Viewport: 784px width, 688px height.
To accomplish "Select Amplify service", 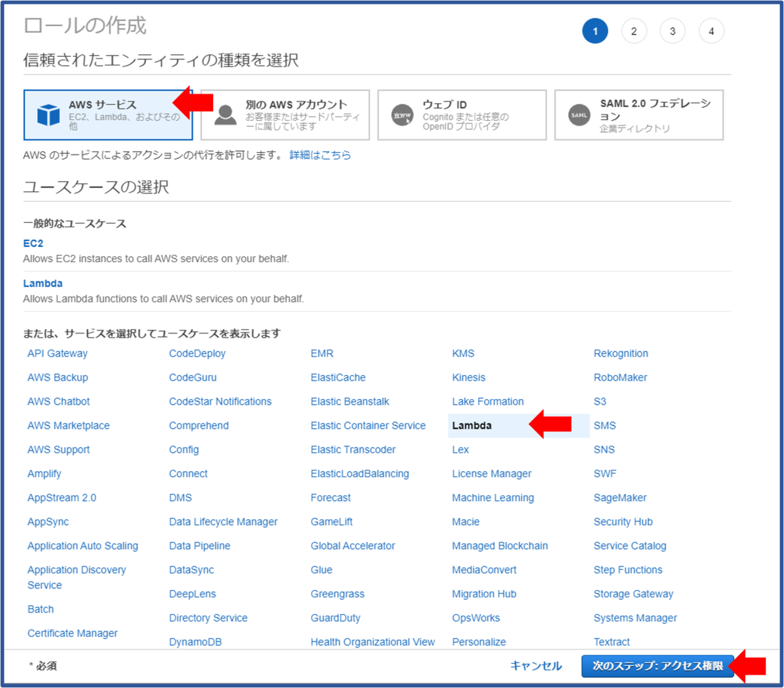I will (44, 474).
